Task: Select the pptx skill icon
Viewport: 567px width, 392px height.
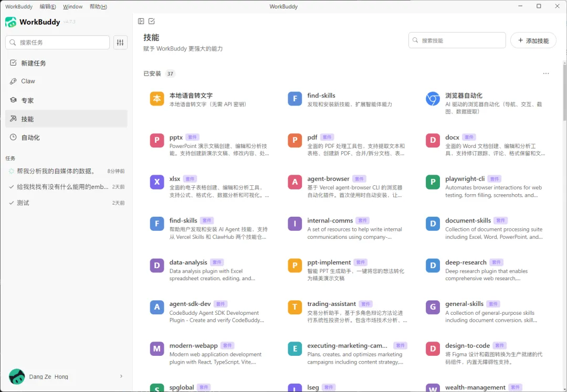Action: coord(157,140)
